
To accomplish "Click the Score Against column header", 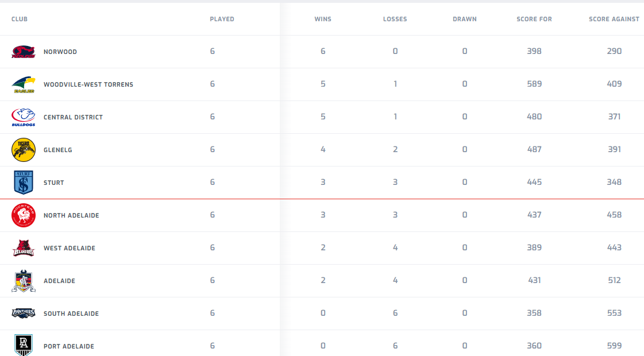I will pos(614,20).
